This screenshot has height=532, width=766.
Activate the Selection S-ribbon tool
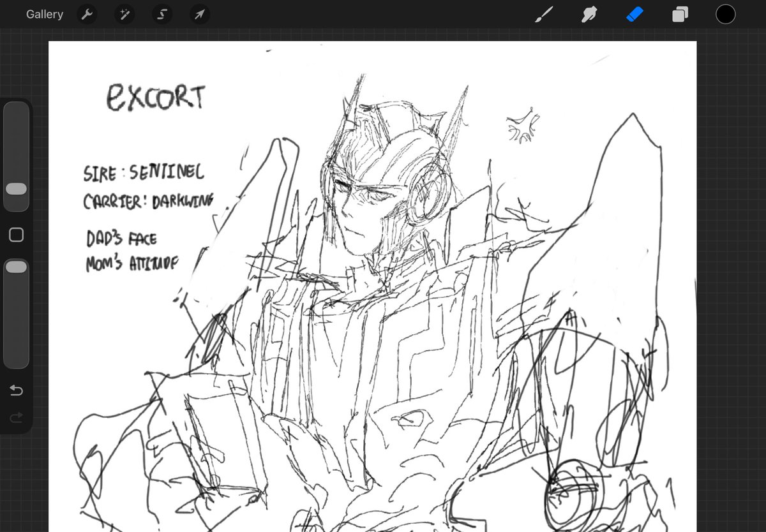pos(162,14)
